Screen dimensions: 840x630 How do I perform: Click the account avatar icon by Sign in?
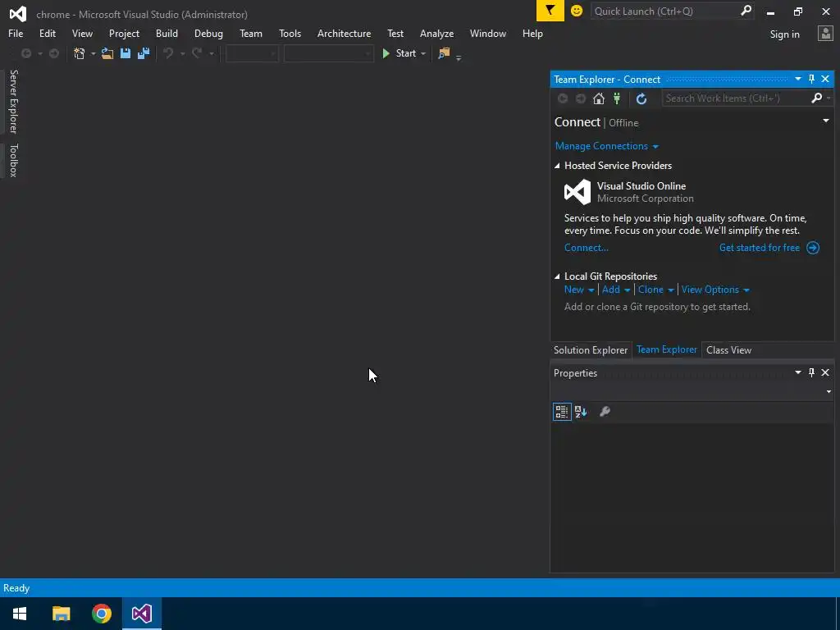(825, 34)
